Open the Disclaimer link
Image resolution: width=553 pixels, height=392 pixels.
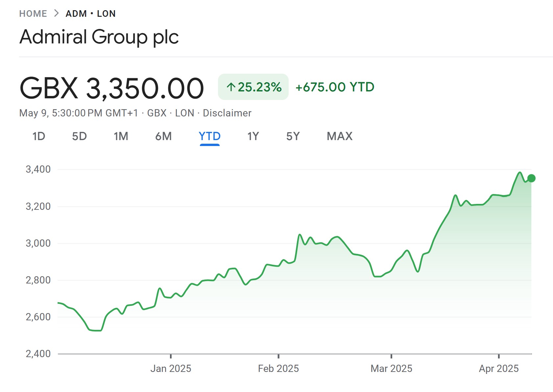coord(227,113)
